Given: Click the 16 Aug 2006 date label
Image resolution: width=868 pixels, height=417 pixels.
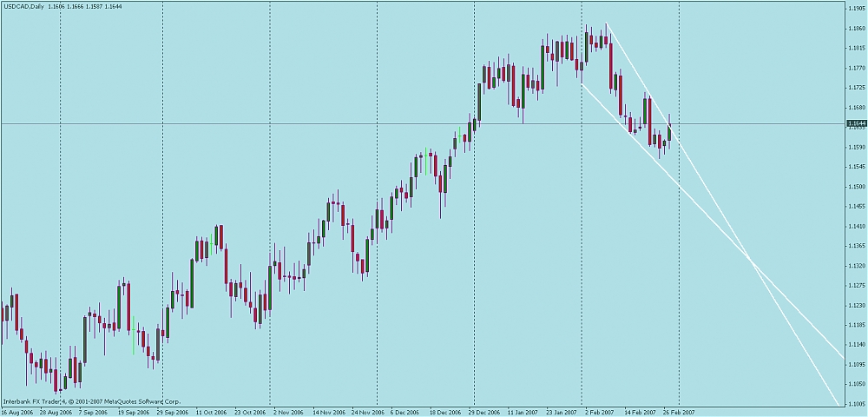Looking at the screenshot, I should tap(17, 413).
